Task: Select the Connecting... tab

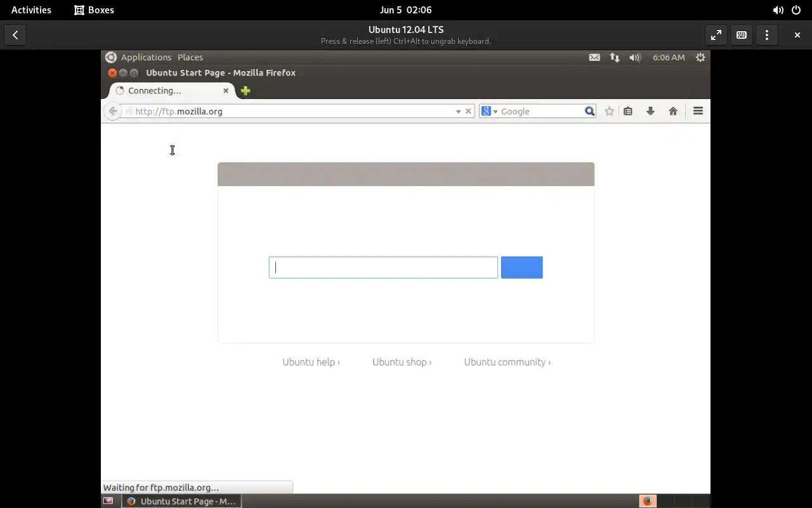Action: tap(171, 91)
